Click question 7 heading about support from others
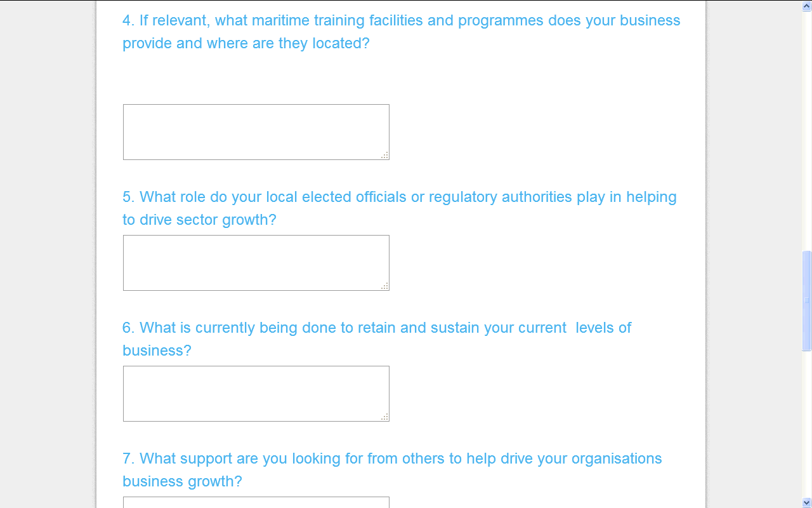 [x=392, y=470]
